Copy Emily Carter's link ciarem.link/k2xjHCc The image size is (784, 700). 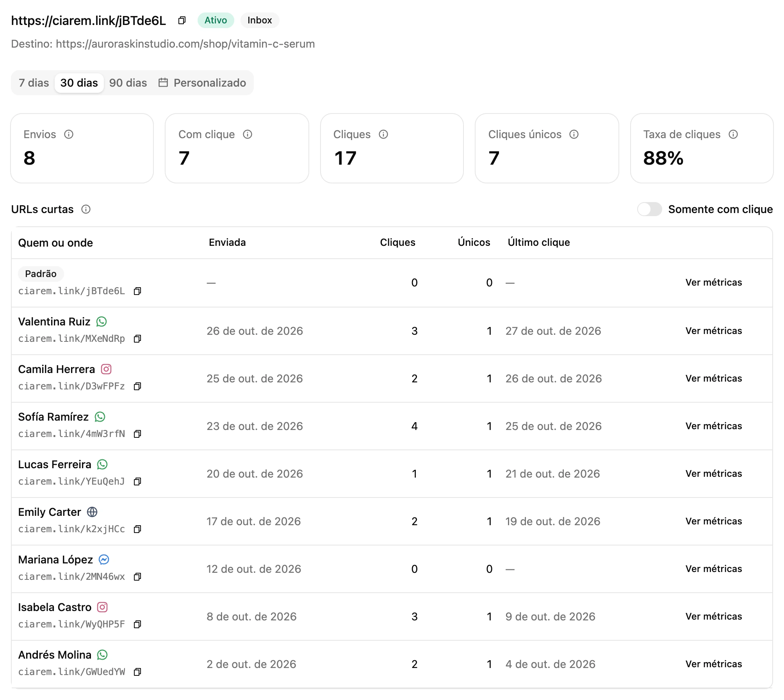137,529
